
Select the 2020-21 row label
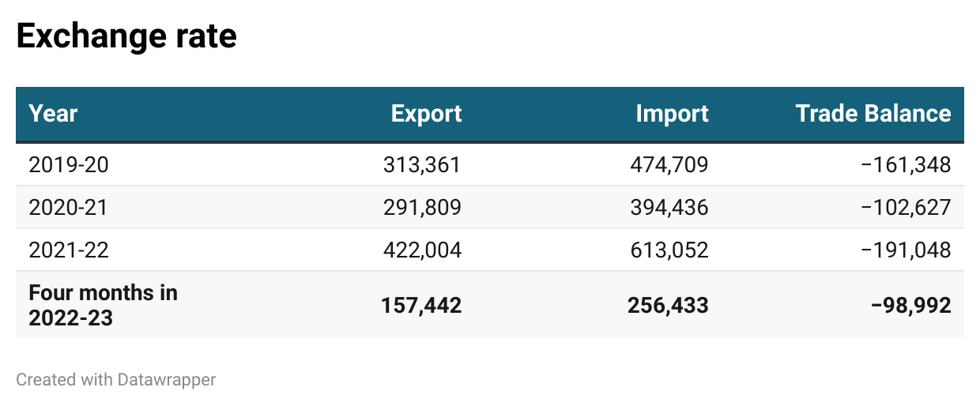pos(68,208)
